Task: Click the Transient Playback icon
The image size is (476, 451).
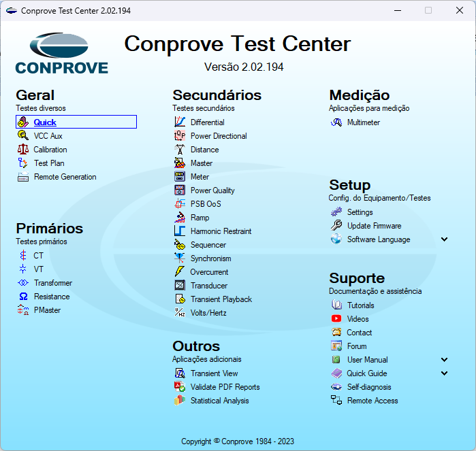Action: [180, 299]
